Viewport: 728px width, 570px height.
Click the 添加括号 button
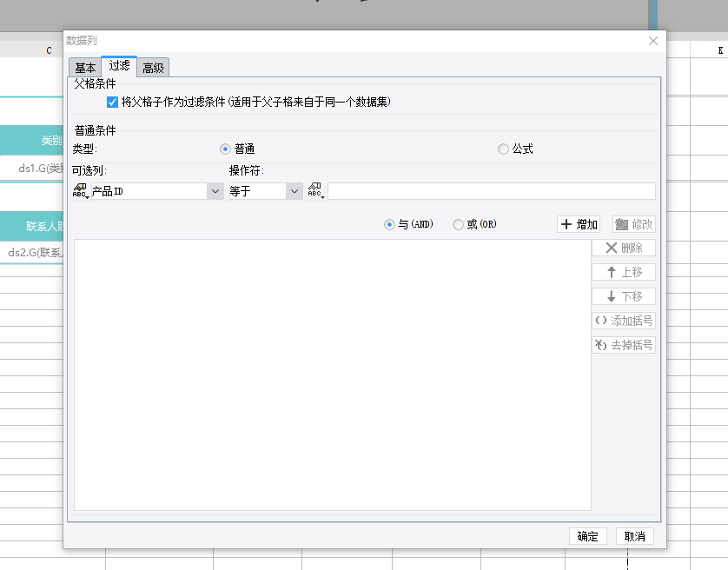[x=624, y=321]
